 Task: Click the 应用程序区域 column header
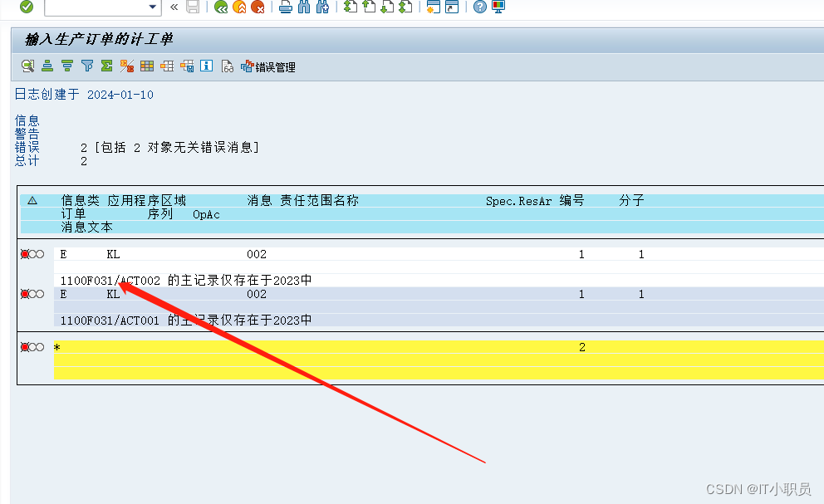(x=147, y=200)
